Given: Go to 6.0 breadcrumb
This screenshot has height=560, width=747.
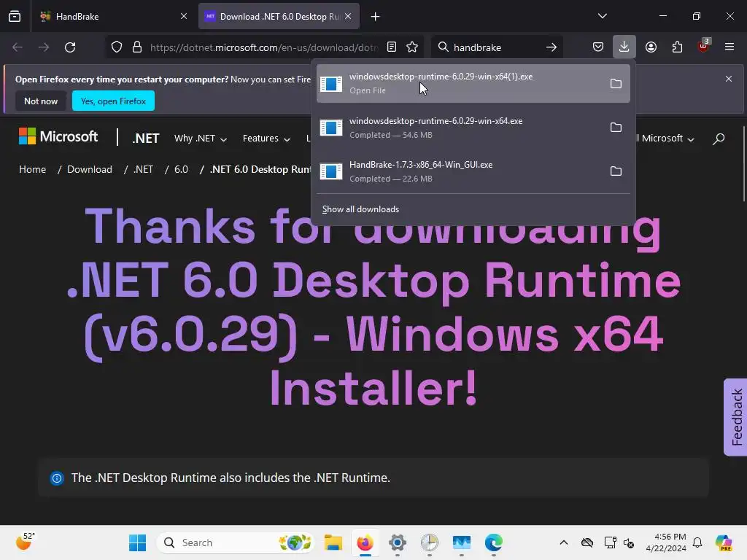Looking at the screenshot, I should (181, 169).
